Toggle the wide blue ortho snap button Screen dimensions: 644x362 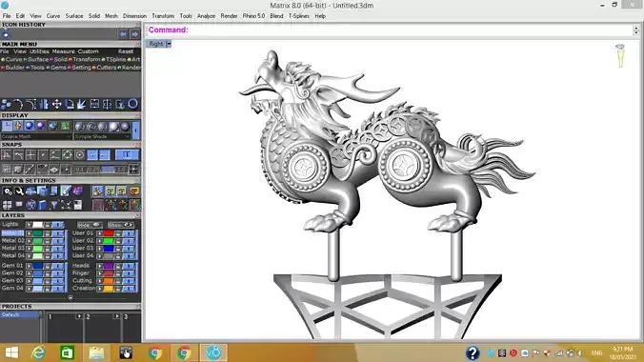(127, 155)
